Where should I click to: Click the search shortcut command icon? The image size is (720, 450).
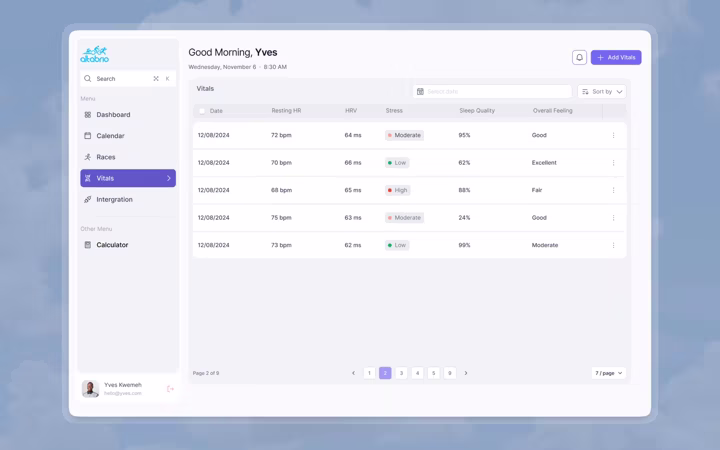156,79
